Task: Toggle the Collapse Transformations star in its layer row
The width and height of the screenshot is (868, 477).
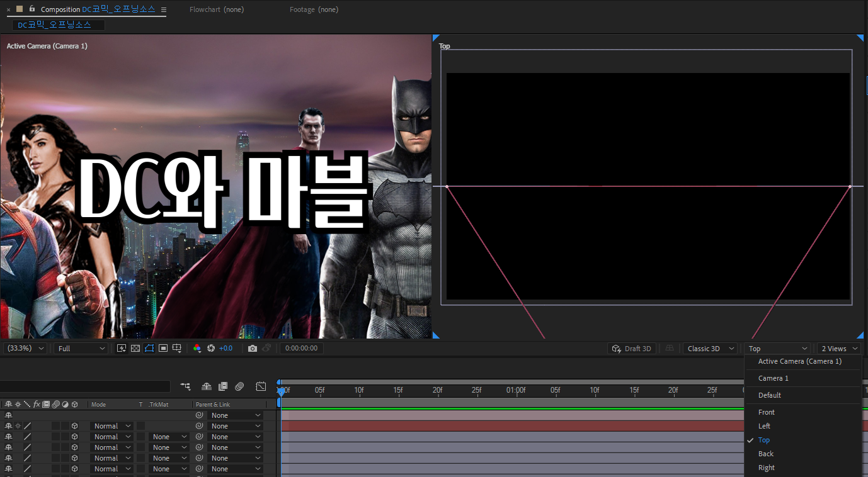Action: click(x=18, y=426)
